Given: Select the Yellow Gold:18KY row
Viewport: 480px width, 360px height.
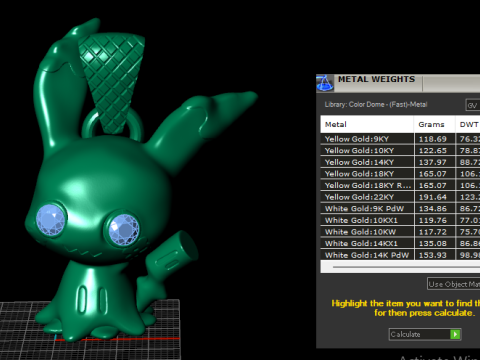Looking at the screenshot, I should coord(400,174).
